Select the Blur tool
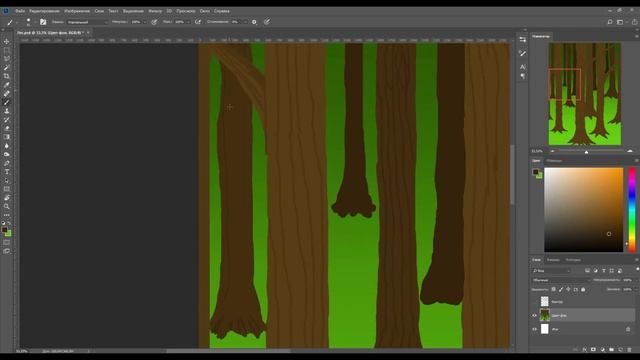The image size is (640, 360). click(7, 146)
